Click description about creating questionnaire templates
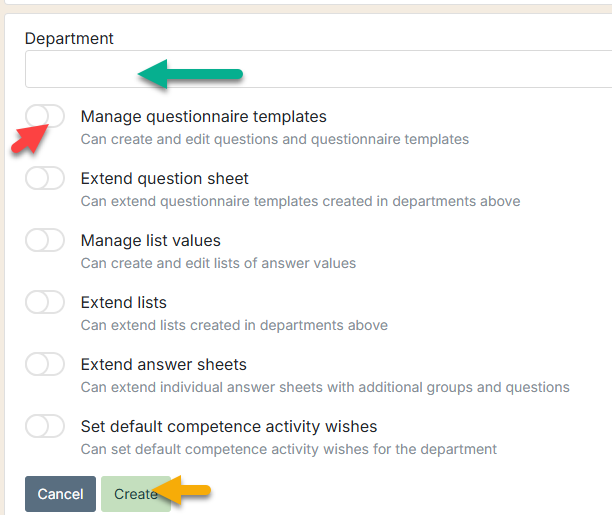612x515 pixels. 275,139
